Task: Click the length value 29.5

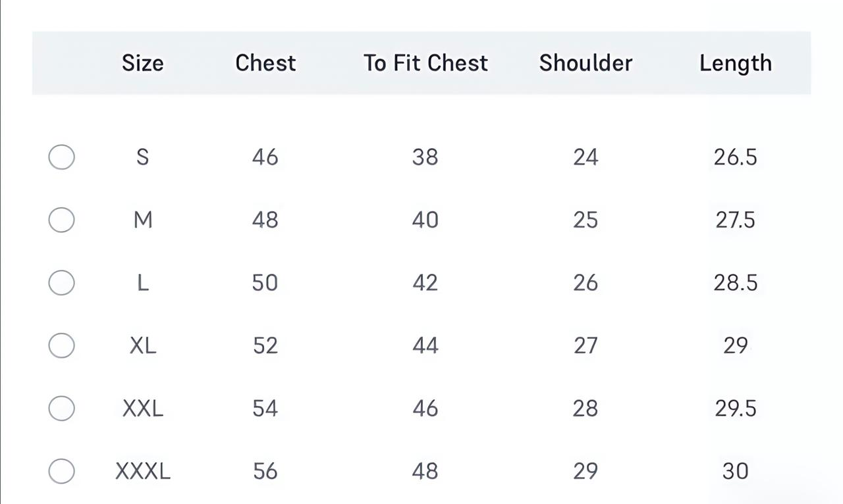Action: tap(735, 409)
